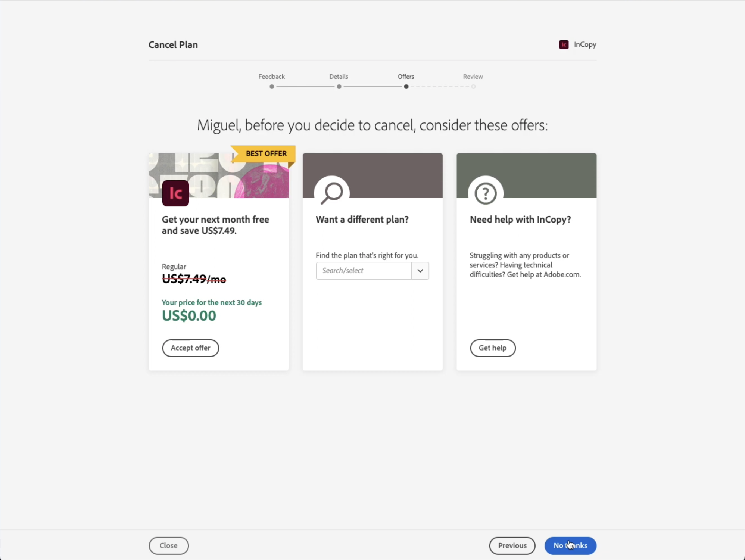The image size is (745, 560).
Task: Click the Details step progress indicator
Action: [x=339, y=87]
